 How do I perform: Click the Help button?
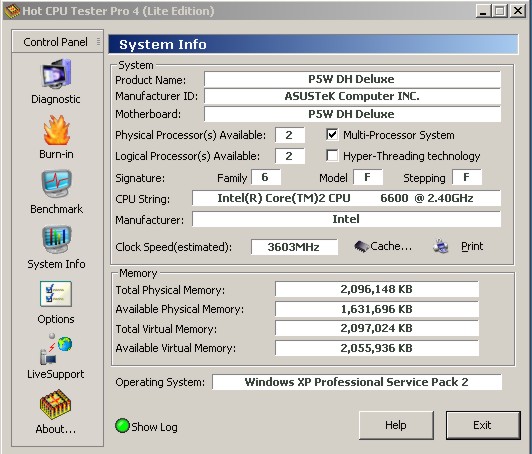point(396,425)
